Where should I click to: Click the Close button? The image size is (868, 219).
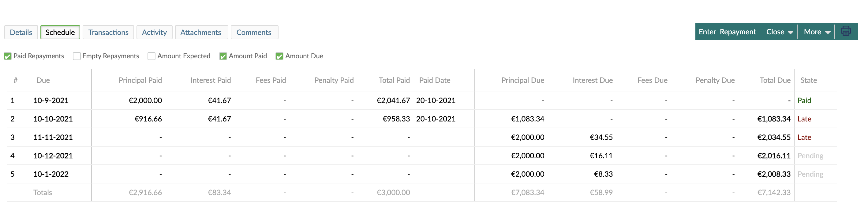776,32
